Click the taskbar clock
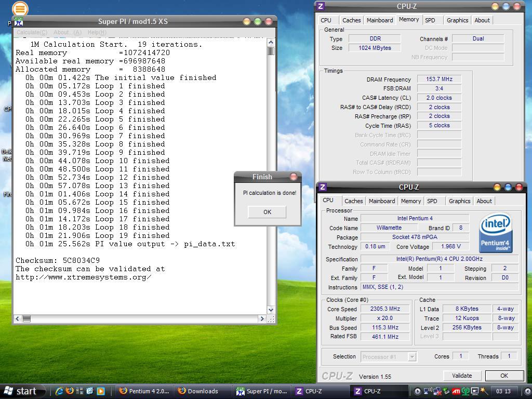This screenshot has height=399, width=532. pos(503,391)
